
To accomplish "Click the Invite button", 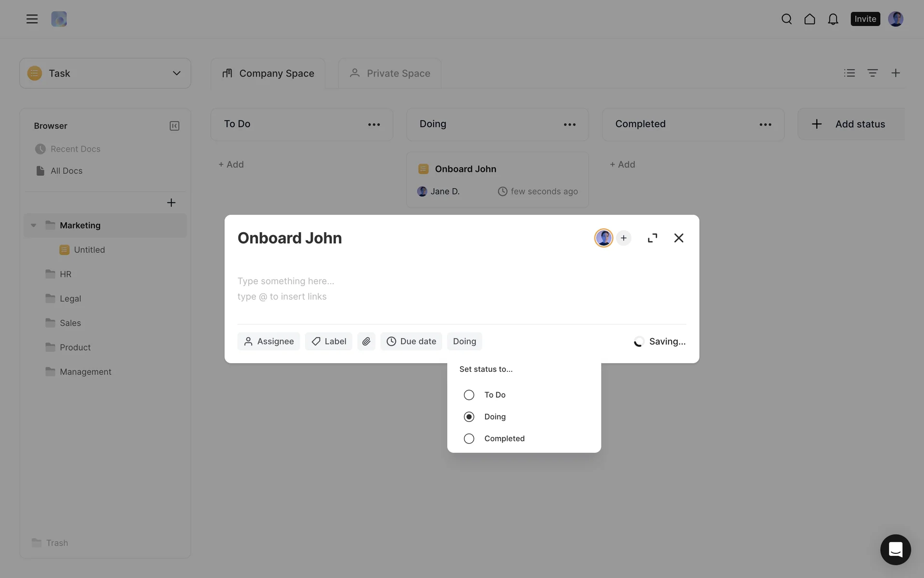I will click(x=865, y=19).
